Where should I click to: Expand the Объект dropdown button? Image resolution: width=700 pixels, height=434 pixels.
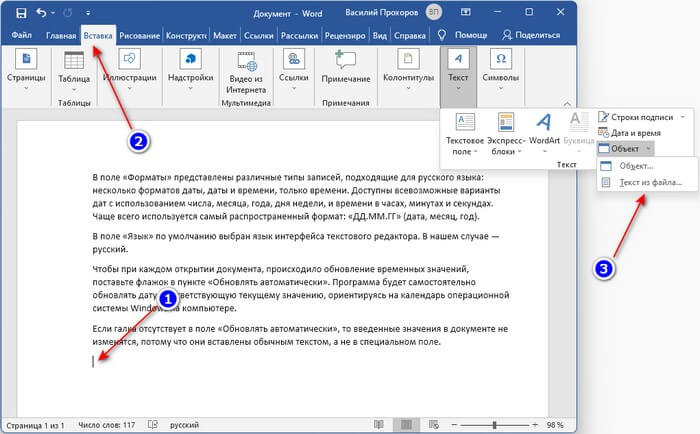tap(650, 148)
